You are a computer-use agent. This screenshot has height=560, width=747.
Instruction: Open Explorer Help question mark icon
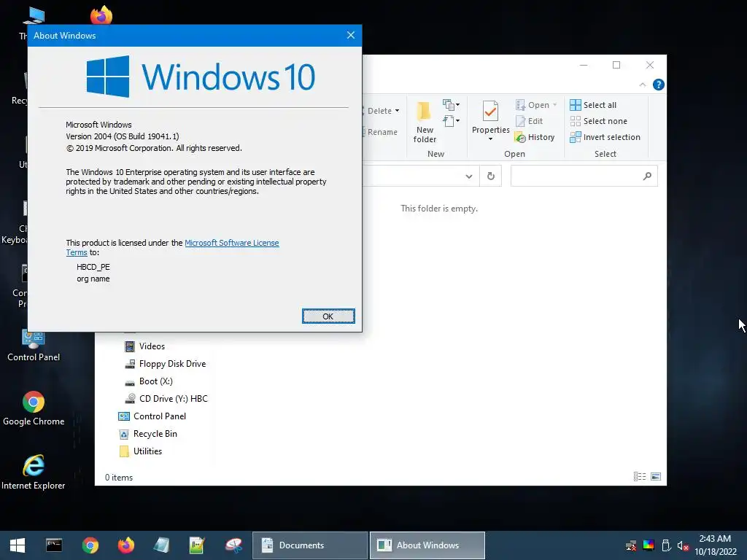coord(659,85)
